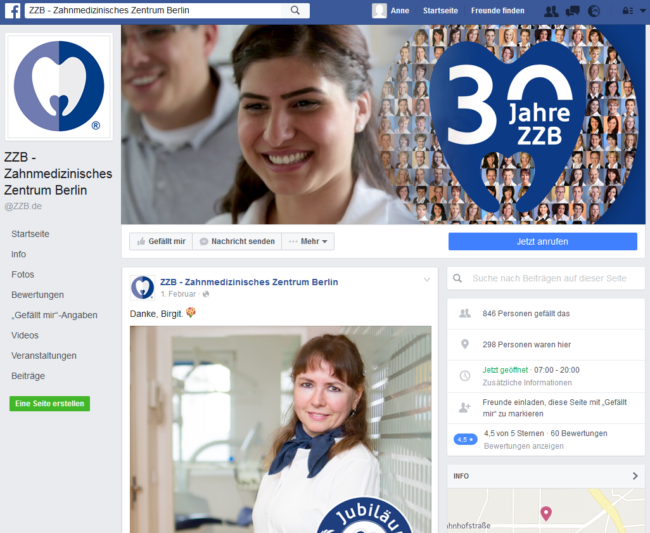Select Bewertungen in page sidebar
This screenshot has height=533, width=650.
point(38,295)
